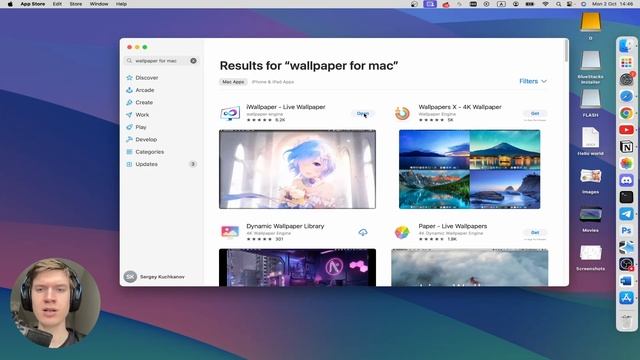Open iWallpaper anime screenshot preview
The width and height of the screenshot is (640, 360).
tap(298, 169)
